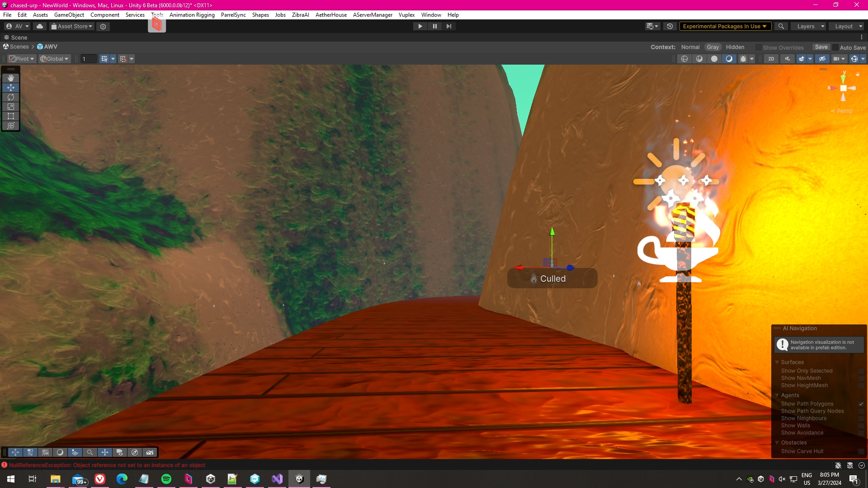Viewport: 868px width, 488px height.
Task: Mute scene audio toggle
Action: [788, 59]
